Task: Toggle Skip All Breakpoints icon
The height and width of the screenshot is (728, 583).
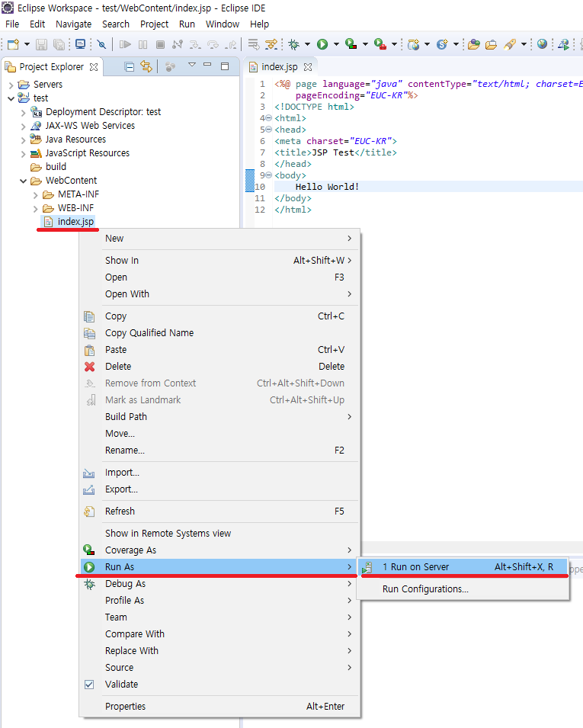Action: (x=101, y=44)
